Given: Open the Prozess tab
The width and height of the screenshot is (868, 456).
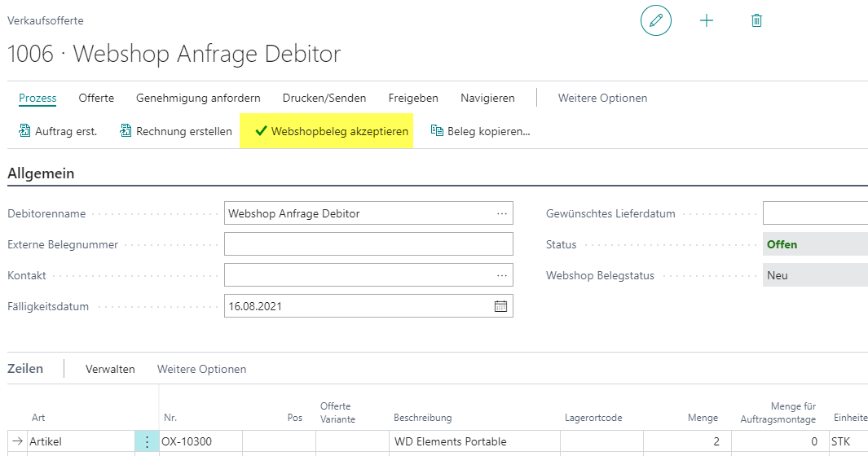Looking at the screenshot, I should (x=37, y=98).
